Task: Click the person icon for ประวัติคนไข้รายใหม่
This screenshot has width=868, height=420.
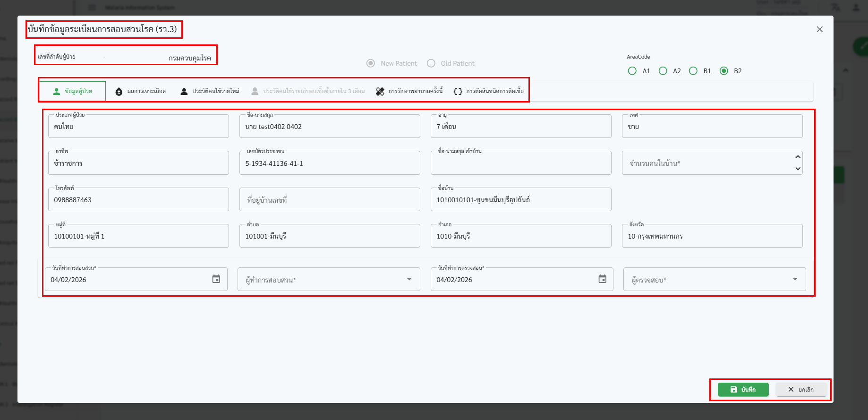Action: click(184, 92)
